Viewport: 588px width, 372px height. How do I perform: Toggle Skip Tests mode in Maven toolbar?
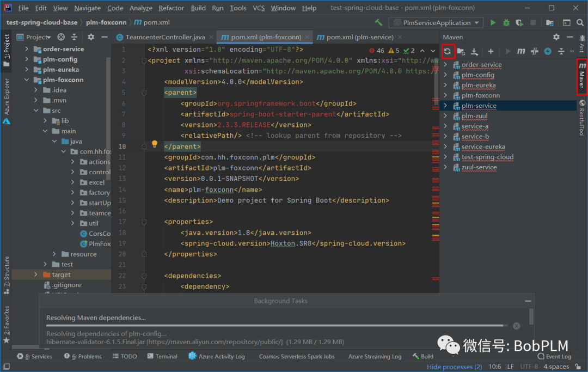(x=548, y=51)
